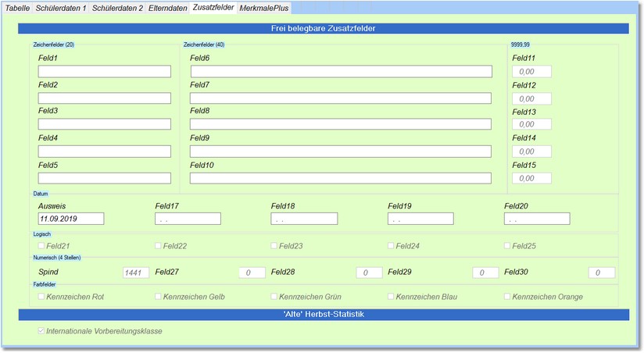Toggle the Feld23 checkbox
The width and height of the screenshot is (644, 353).
click(274, 246)
